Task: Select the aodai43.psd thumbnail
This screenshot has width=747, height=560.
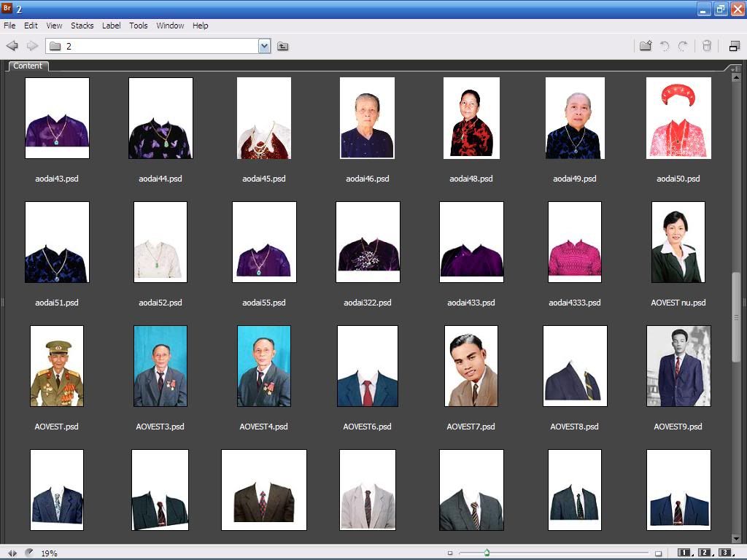Action: click(57, 118)
